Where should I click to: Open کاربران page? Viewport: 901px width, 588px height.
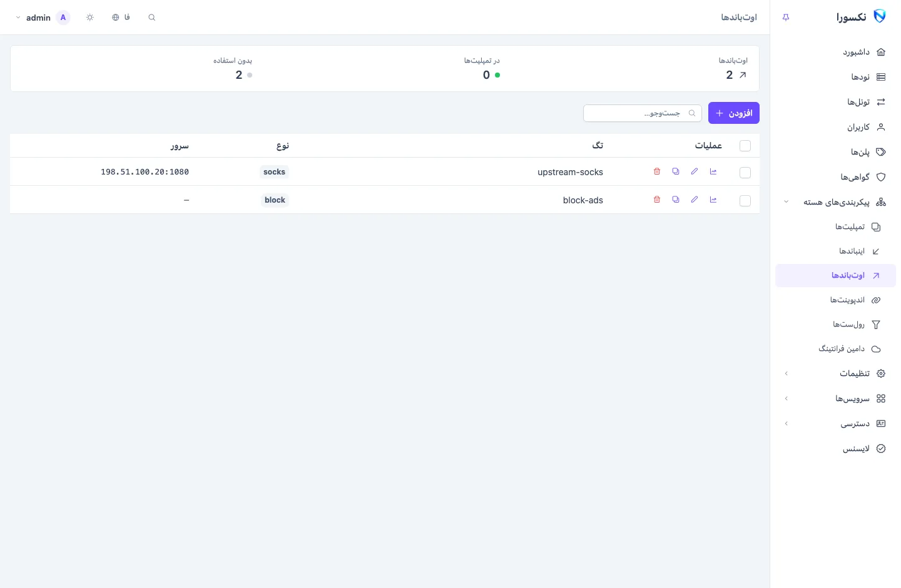pyautogui.click(x=835, y=127)
